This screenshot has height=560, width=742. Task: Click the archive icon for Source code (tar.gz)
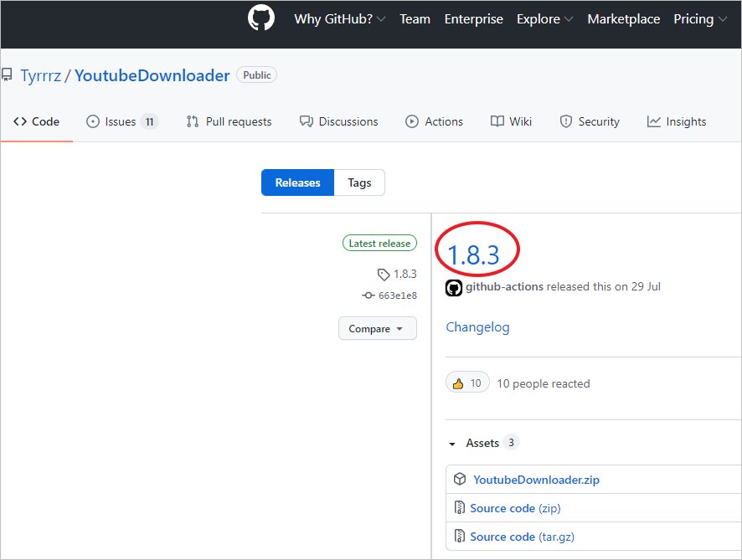tap(460, 537)
